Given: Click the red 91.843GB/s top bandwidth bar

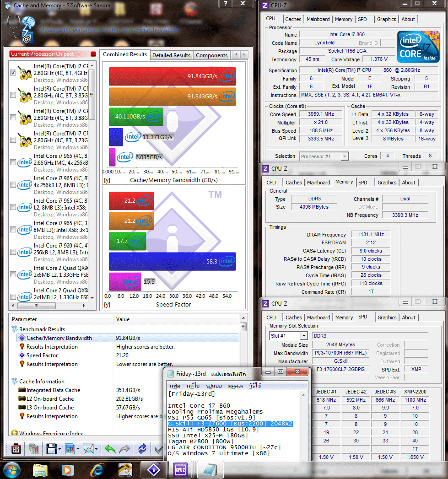Looking at the screenshot, I should (173, 76).
